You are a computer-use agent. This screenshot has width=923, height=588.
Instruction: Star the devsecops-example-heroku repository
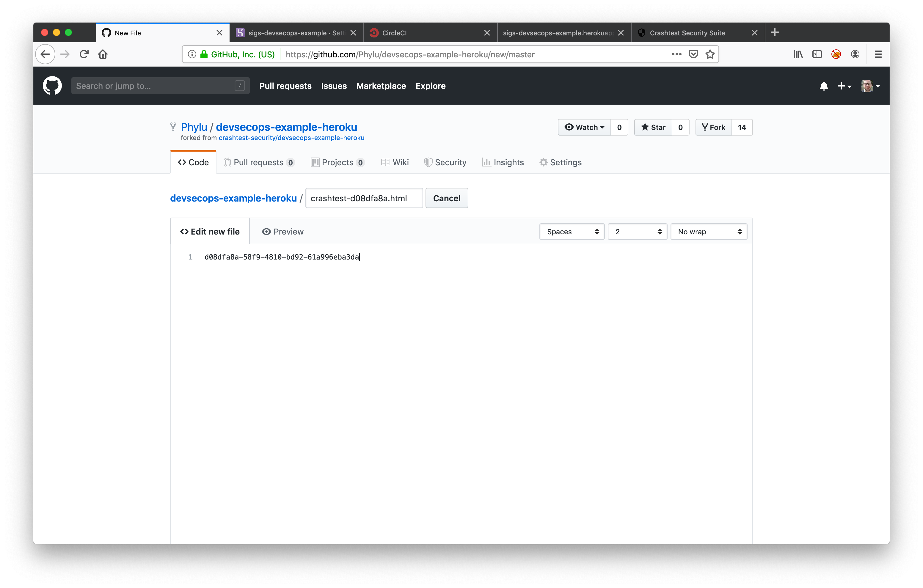point(653,127)
